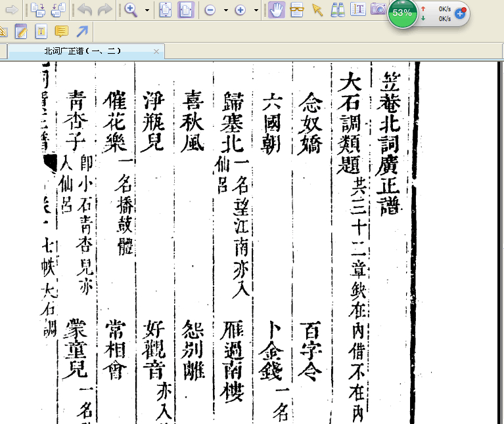The width and height of the screenshot is (504, 424).
Task: Click the entry 怨別離
Action: tap(193, 350)
